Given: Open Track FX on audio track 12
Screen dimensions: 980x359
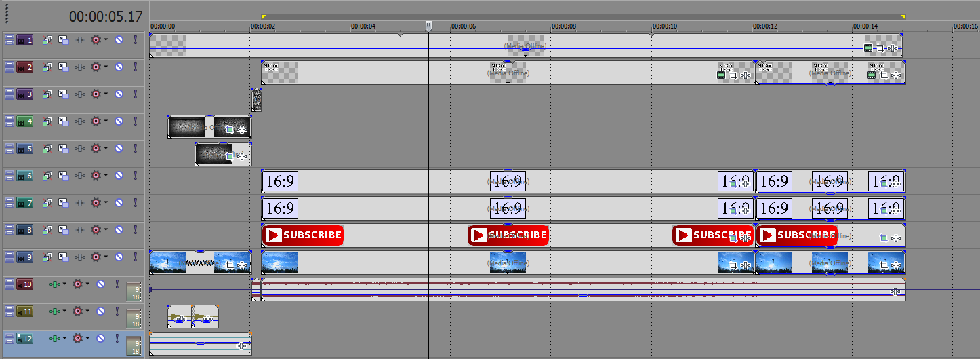Looking at the screenshot, I should (55, 339).
